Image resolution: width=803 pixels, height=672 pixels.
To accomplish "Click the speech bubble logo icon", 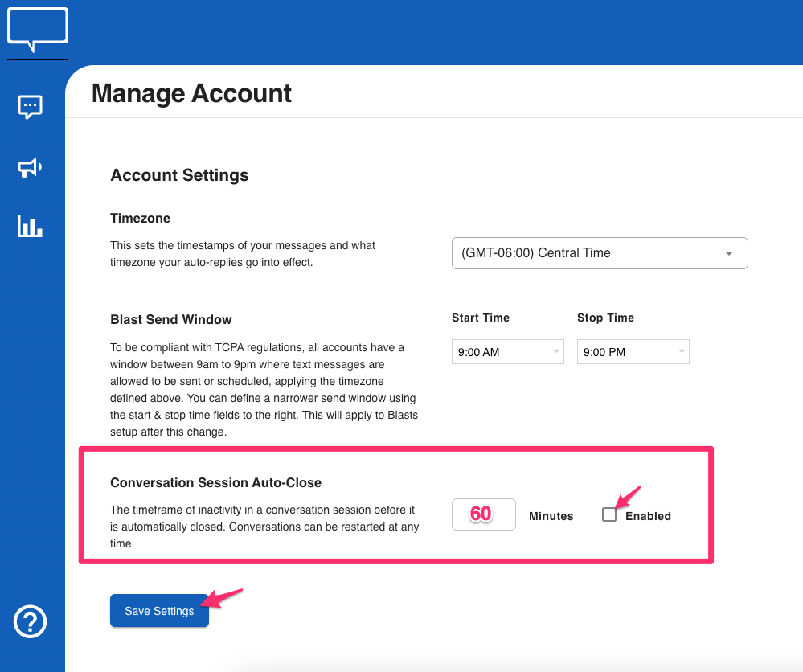I will [38, 30].
